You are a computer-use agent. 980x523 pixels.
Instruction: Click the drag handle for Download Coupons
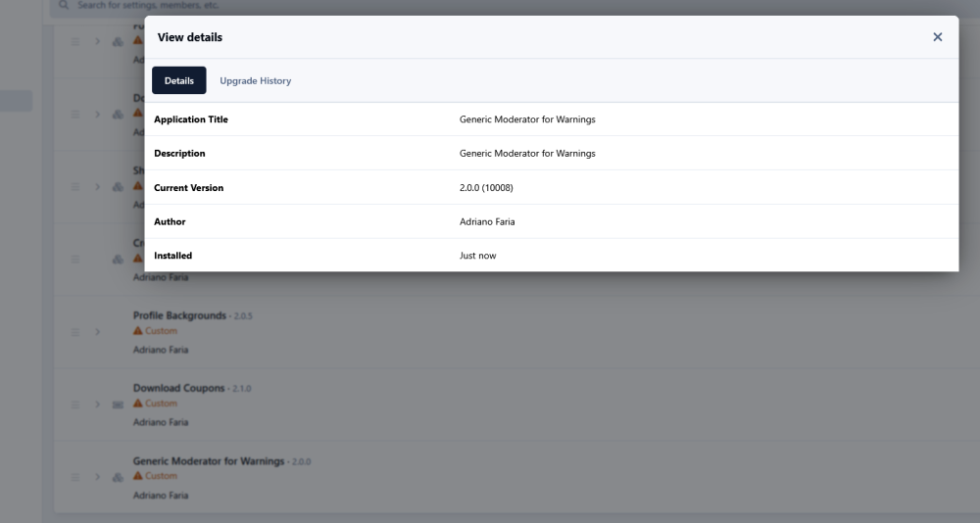[75, 404]
